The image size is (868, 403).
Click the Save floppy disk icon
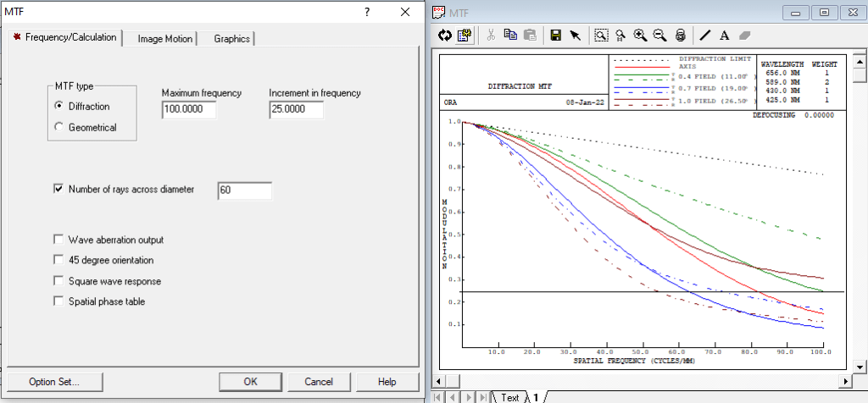(x=556, y=35)
